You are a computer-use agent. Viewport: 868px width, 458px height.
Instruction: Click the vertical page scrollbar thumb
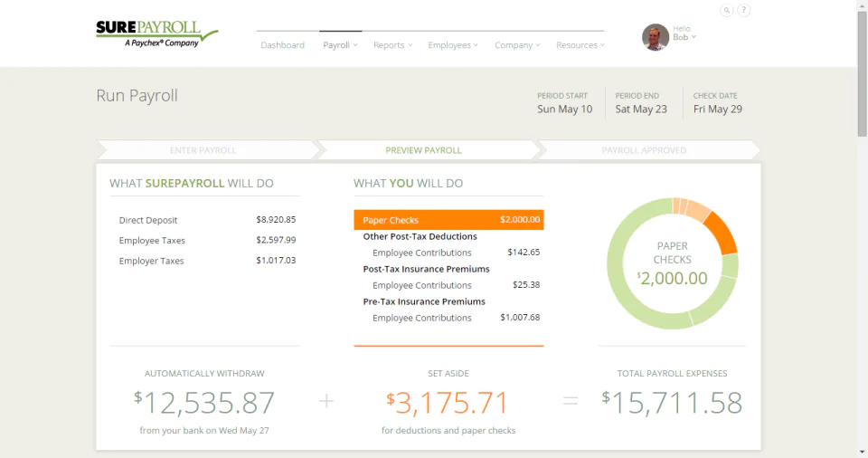coord(863,74)
